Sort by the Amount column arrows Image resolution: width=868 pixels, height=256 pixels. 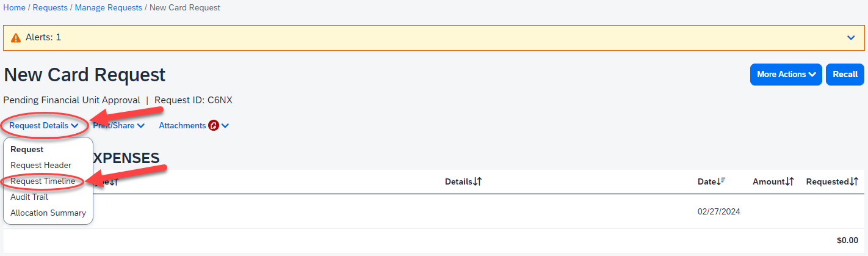(x=789, y=181)
